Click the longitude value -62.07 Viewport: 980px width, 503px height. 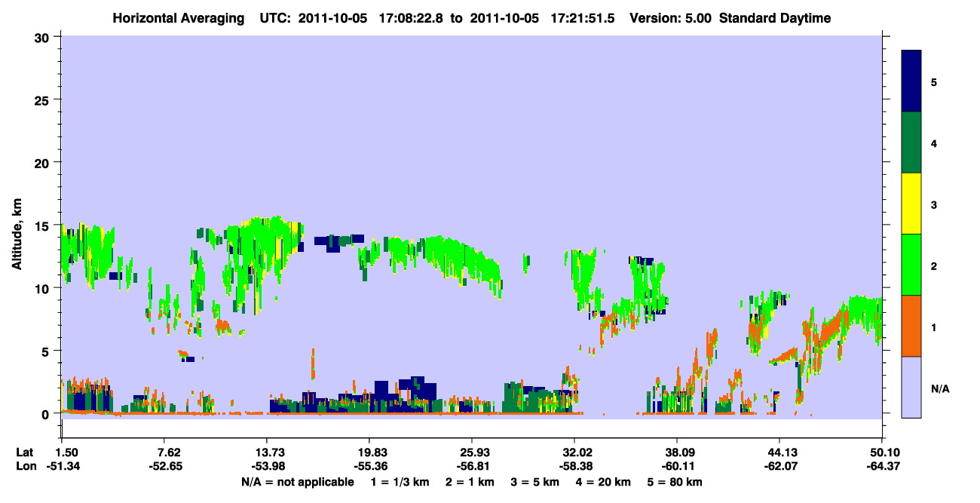pos(779,466)
